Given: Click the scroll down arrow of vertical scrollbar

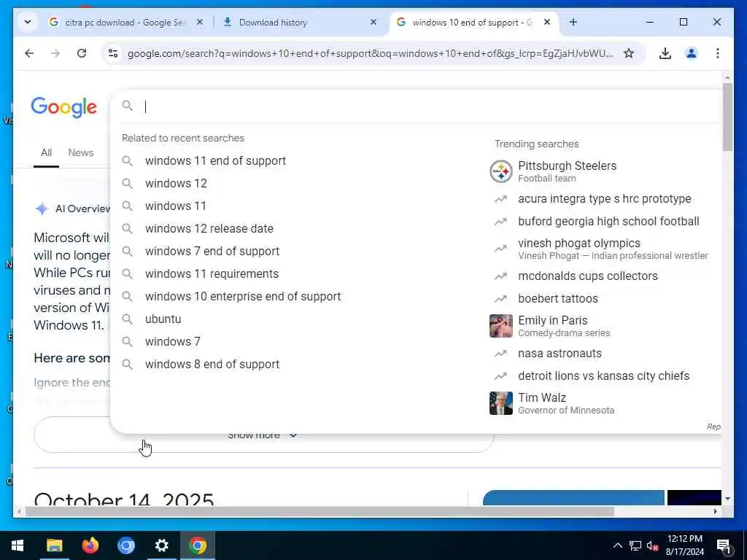Looking at the screenshot, I should 727,499.
